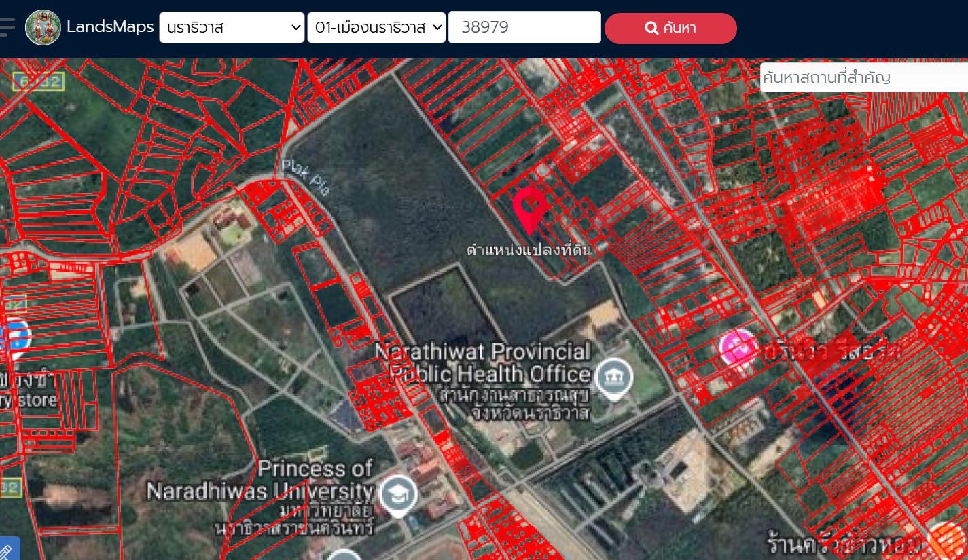Viewport: 968px width, 560px height.
Task: Click the ร้านครัวข้าวหอม restaurant label
Action: point(845,544)
